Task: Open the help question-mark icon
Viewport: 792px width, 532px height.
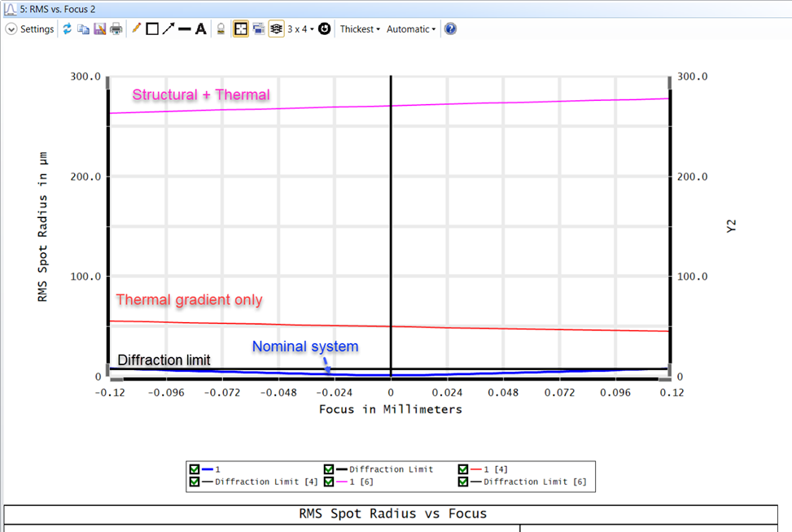Action: pos(450,28)
